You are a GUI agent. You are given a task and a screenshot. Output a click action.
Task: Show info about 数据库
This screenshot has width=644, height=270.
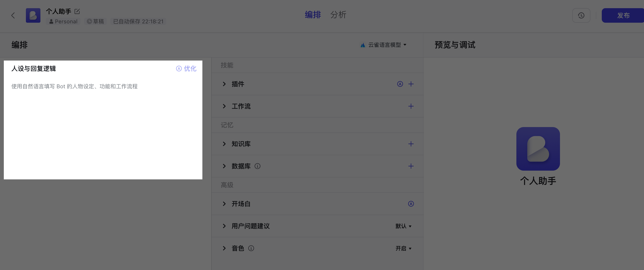click(x=258, y=166)
